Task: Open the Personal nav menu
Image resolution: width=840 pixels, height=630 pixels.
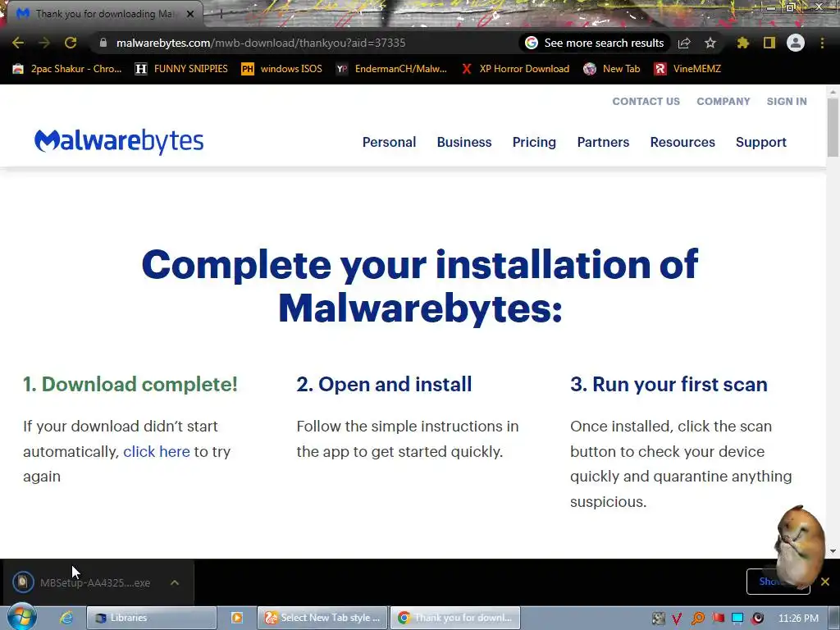Action: (389, 142)
